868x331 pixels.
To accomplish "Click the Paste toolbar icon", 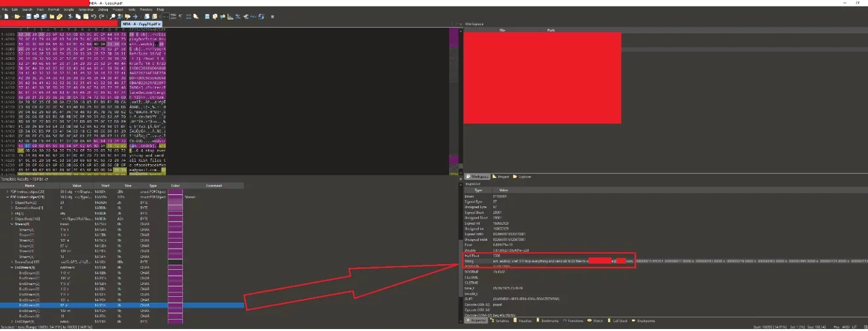I will click(85, 16).
